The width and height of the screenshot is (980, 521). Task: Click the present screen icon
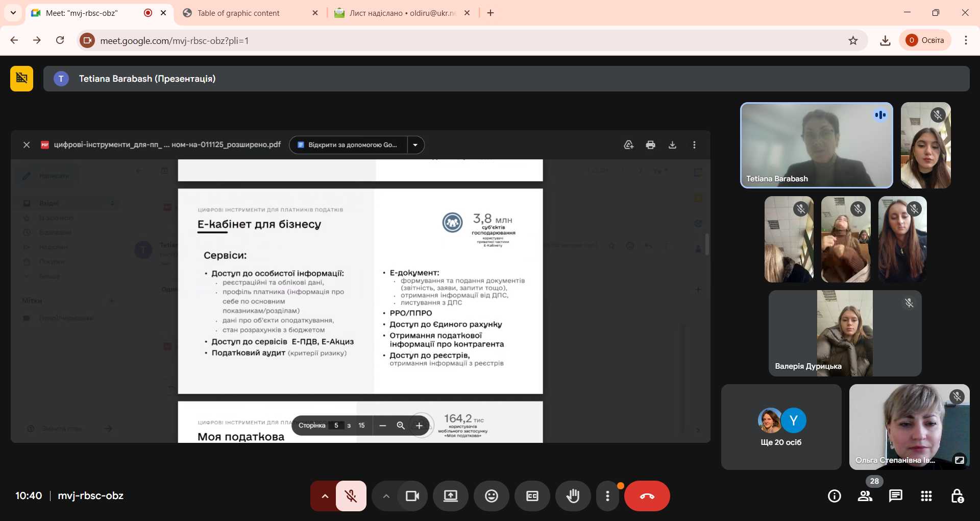click(x=450, y=496)
